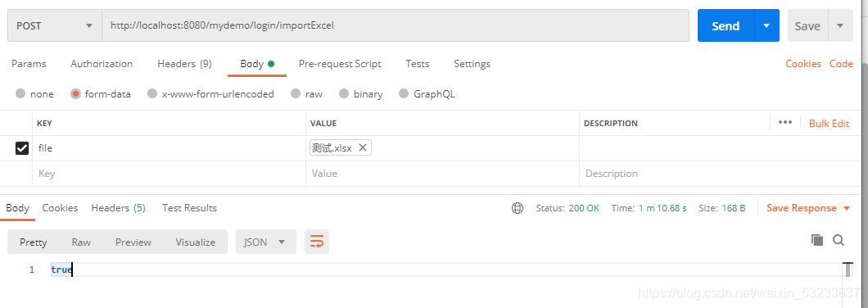Click the request URL field
This screenshot has width=868, height=308.
tap(396, 25)
